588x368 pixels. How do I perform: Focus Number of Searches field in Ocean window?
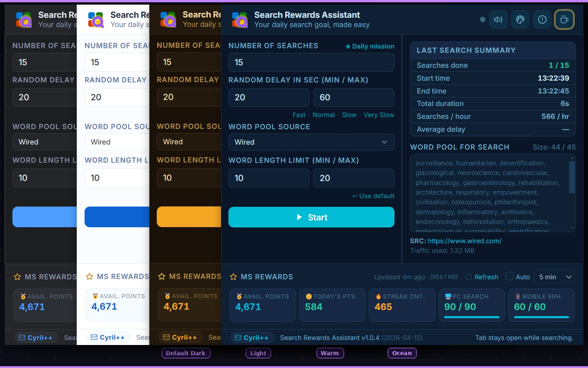[x=311, y=62]
